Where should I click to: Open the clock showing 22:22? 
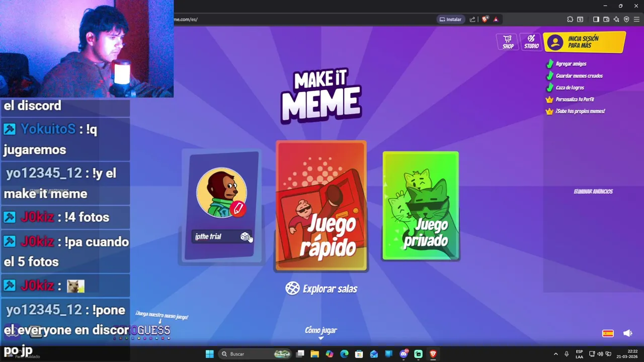coord(627,354)
